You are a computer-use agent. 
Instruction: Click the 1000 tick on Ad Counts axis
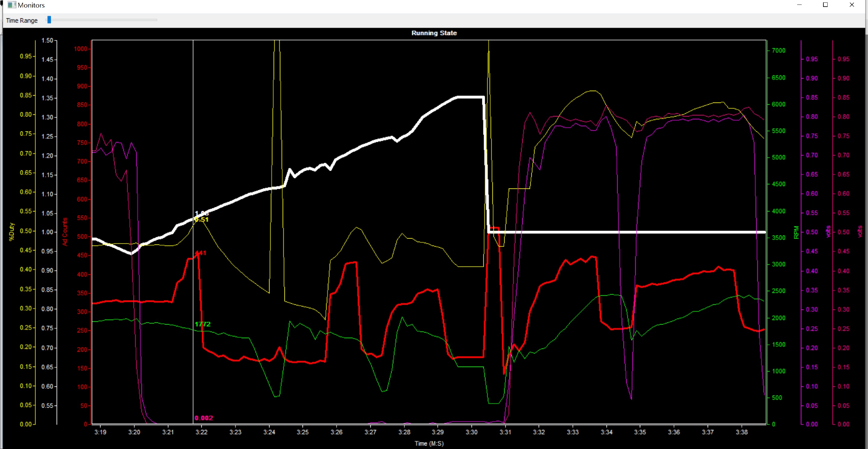[80, 49]
